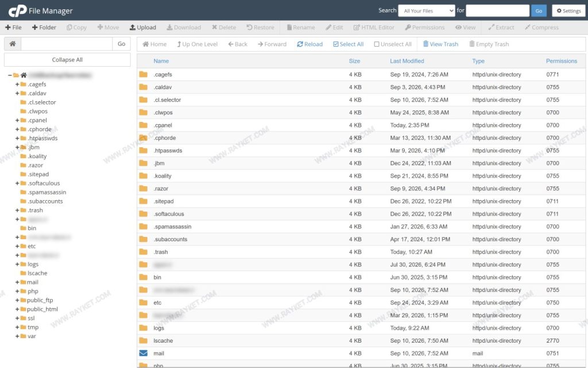This screenshot has height=368, width=588.
Task: Expand the .softaculous tree node
Action: (x=17, y=183)
